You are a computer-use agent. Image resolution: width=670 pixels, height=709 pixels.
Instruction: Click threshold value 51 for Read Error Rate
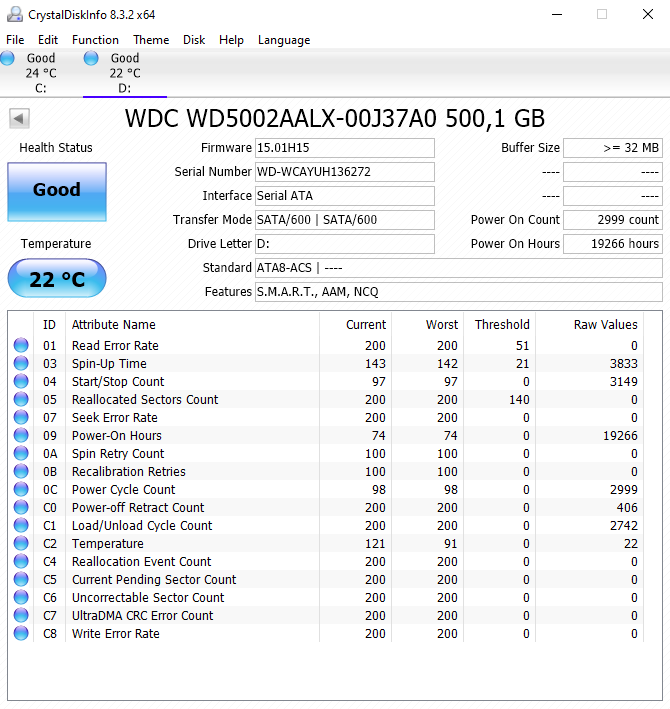point(523,345)
